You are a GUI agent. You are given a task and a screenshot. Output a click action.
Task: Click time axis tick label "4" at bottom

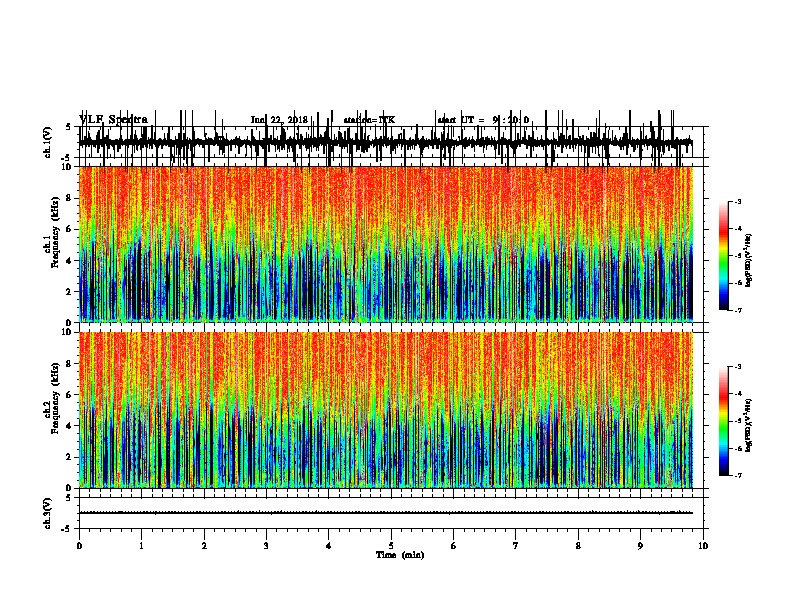tap(329, 546)
